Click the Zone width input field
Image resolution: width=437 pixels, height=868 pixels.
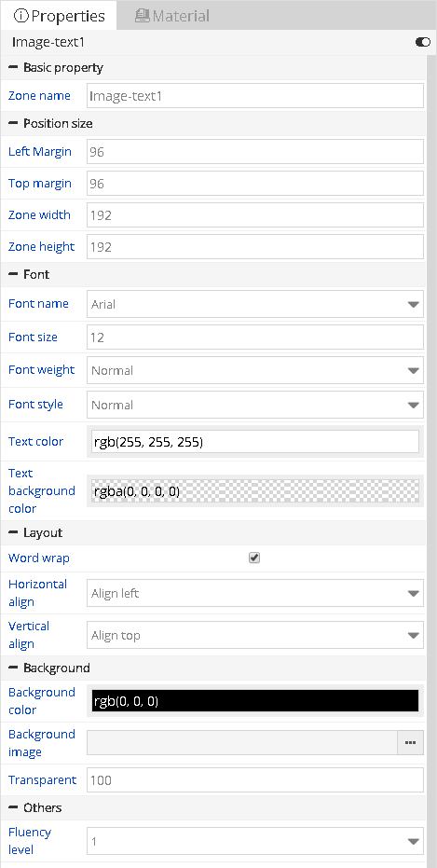(255, 214)
